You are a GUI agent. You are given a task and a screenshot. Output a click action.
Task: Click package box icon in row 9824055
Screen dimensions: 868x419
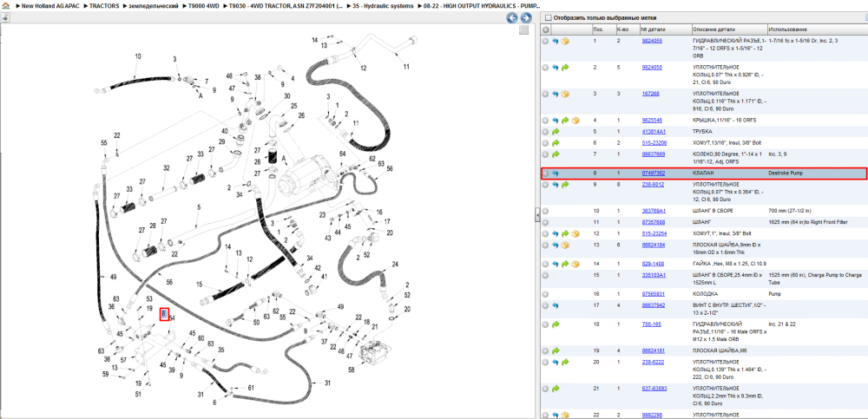click(x=565, y=41)
